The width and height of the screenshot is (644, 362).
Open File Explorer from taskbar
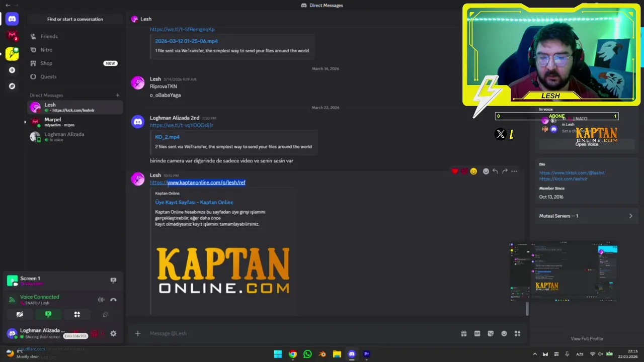click(x=337, y=354)
